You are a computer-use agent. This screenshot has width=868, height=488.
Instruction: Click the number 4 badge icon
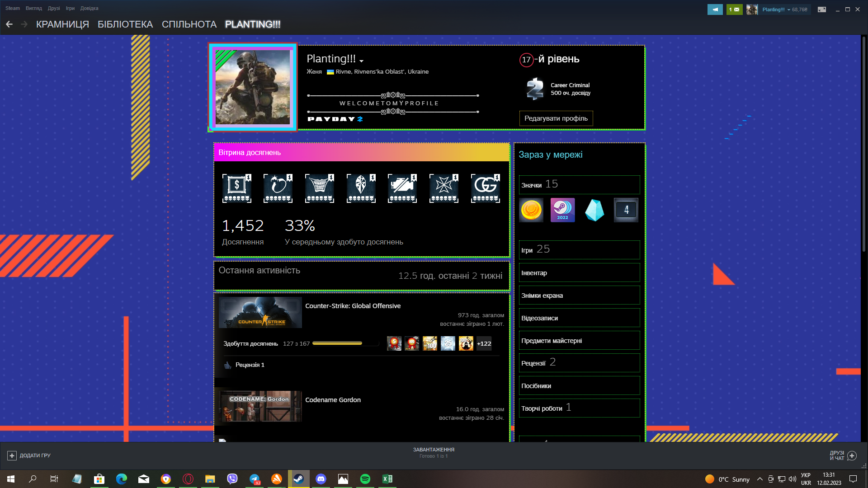(626, 210)
